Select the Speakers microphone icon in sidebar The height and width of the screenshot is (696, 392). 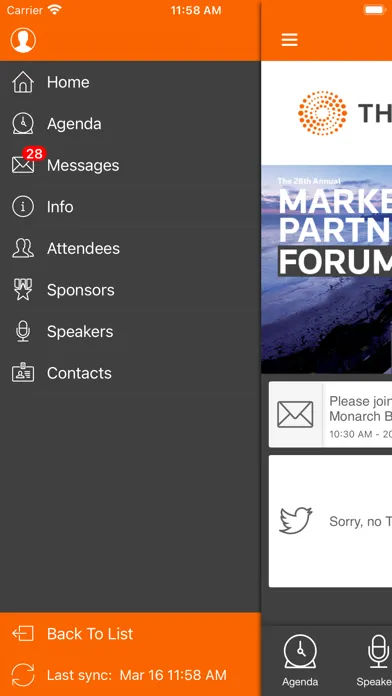coord(23,332)
